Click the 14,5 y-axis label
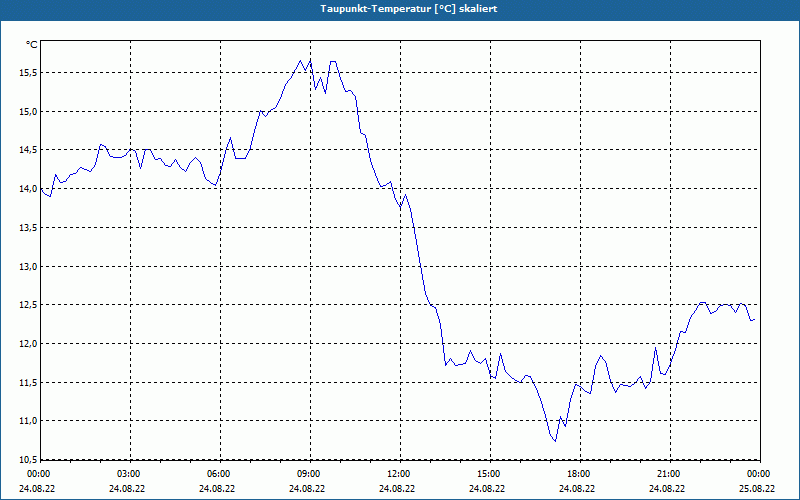The image size is (800, 500). 28,150
